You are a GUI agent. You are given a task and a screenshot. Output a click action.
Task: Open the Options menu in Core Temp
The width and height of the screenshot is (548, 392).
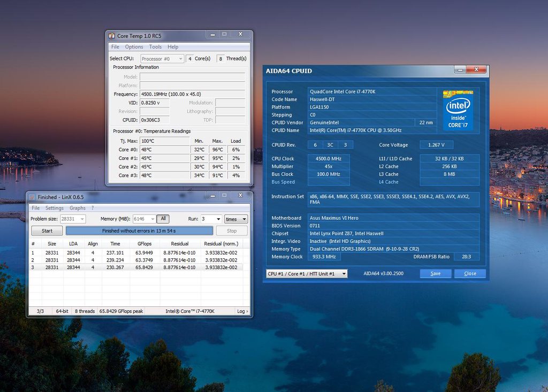(x=134, y=47)
